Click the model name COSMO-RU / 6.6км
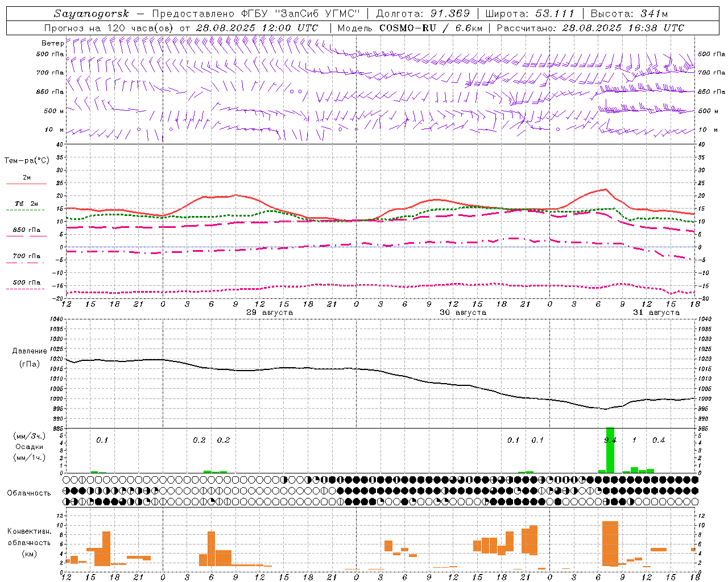 [x=431, y=28]
